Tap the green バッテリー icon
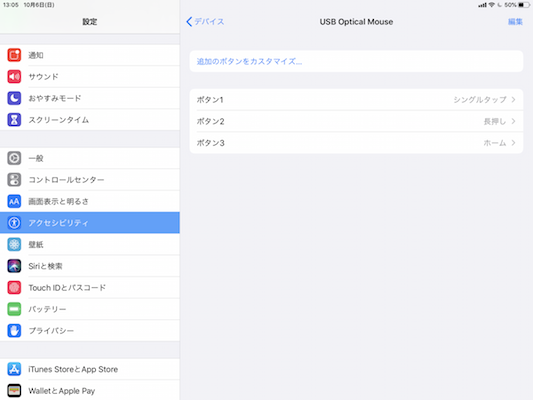Viewport: 533px width, 400px height. [x=14, y=309]
